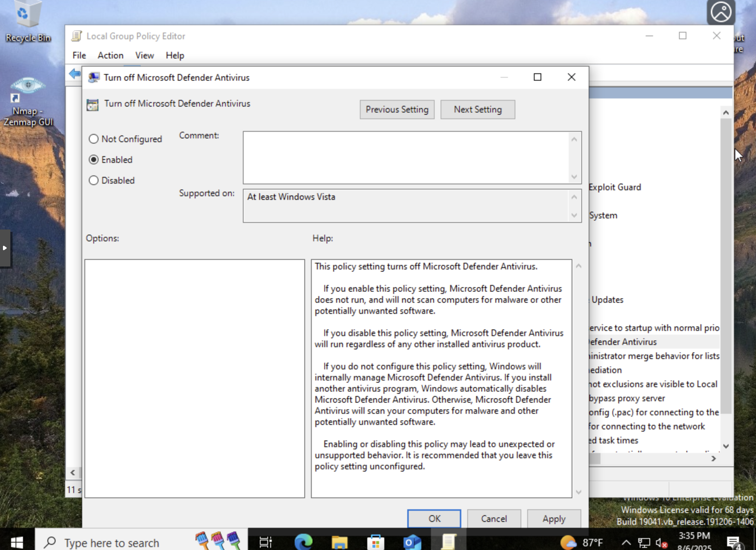Screen dimensions: 756x550
Task: Open the Help menu
Action: 175,55
